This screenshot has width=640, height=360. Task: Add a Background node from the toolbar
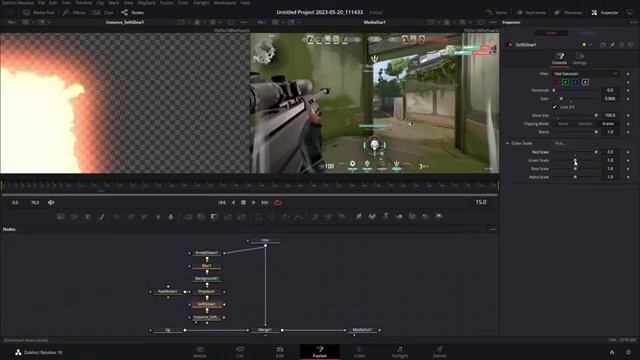[x=60, y=217]
